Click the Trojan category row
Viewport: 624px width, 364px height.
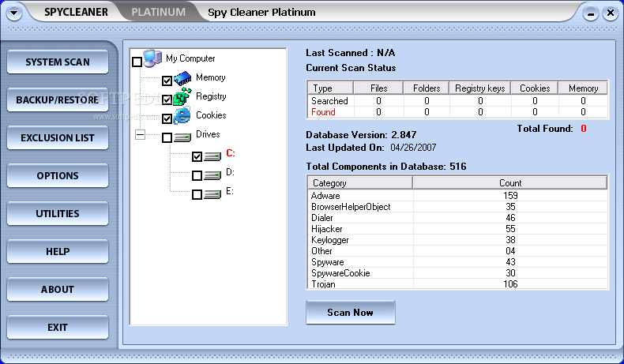(457, 284)
